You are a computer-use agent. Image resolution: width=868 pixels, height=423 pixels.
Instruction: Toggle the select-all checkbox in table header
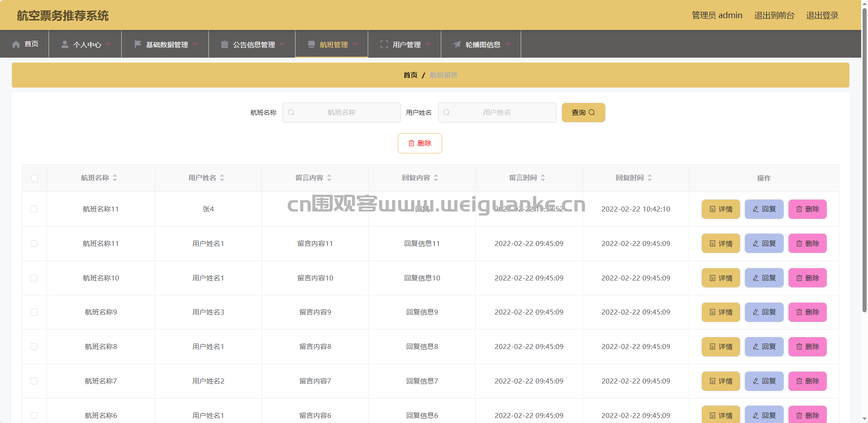tap(35, 178)
